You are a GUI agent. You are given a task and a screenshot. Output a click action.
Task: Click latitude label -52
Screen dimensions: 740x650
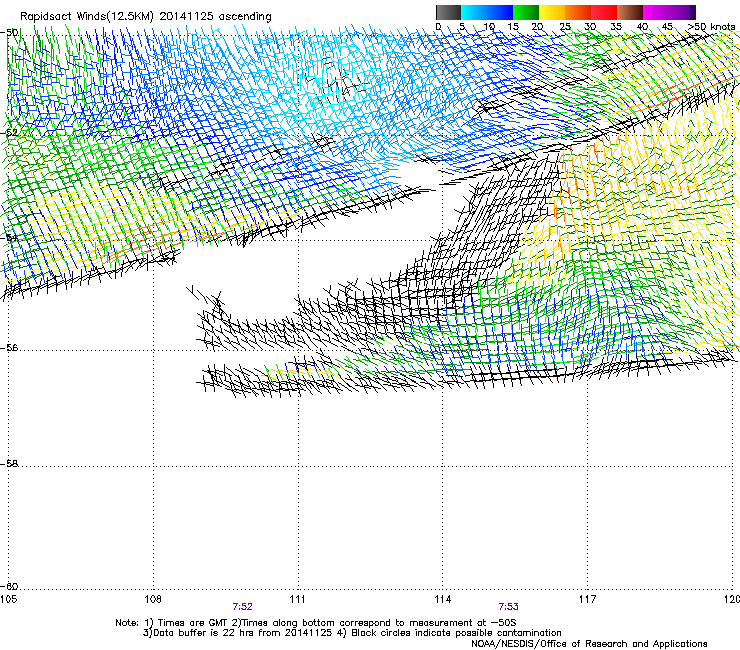tap(10, 133)
